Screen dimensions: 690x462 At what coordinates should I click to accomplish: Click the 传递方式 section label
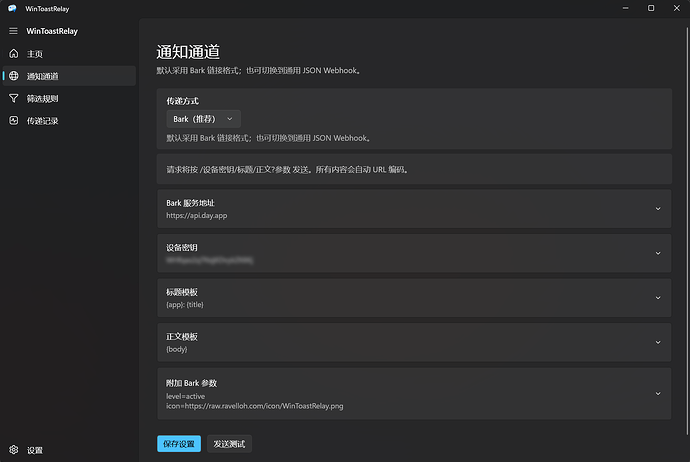(182, 101)
